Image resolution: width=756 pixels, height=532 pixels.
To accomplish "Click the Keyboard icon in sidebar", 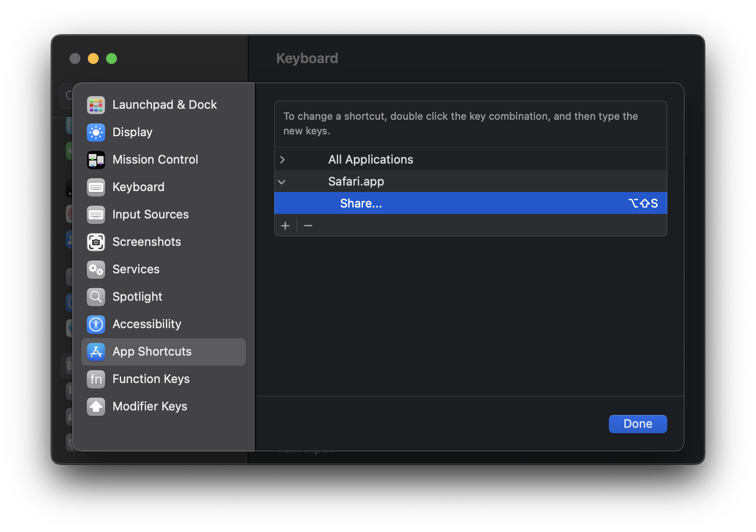I will click(x=96, y=187).
